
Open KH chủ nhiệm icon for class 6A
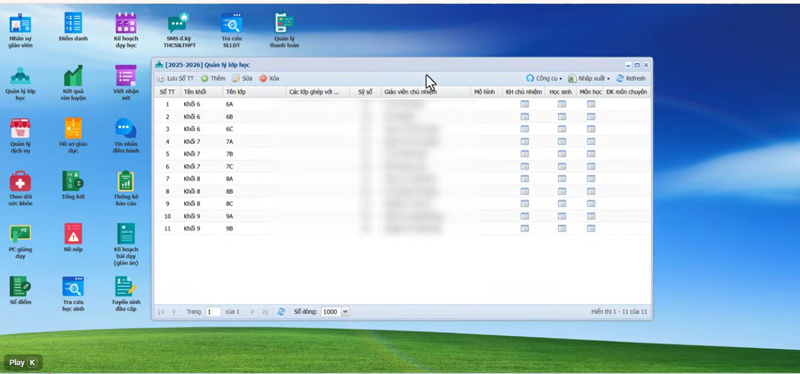524,104
